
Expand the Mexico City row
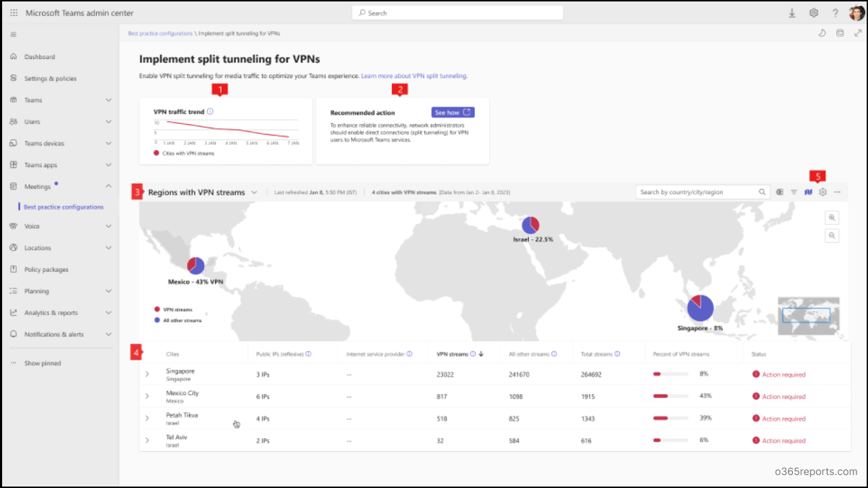click(x=147, y=396)
